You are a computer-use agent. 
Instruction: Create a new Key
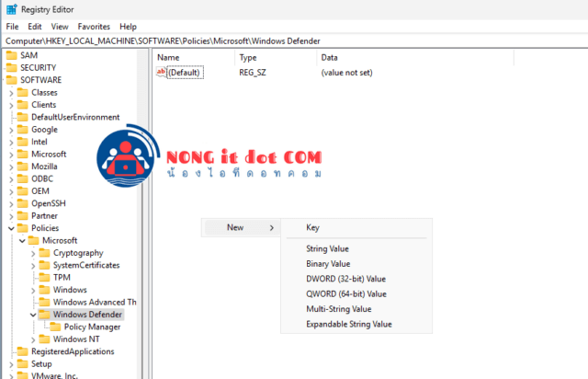coord(312,227)
